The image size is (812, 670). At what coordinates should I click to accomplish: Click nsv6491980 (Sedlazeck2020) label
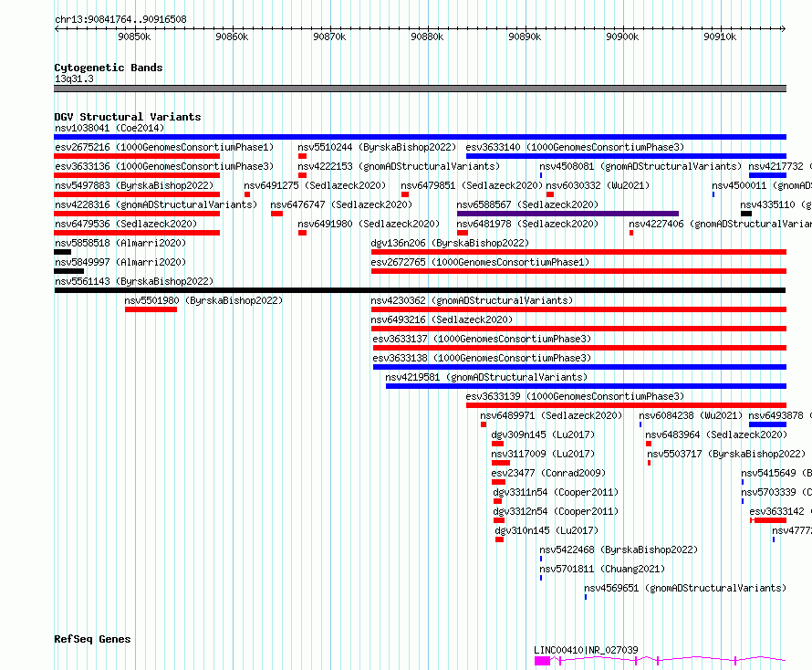pyautogui.click(x=369, y=224)
